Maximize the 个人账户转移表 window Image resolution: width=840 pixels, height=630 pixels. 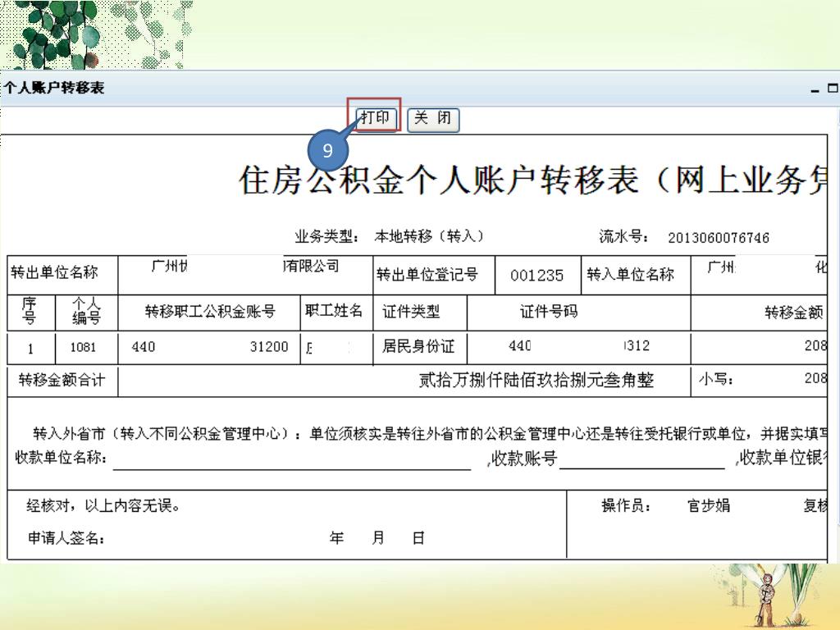pos(833,89)
